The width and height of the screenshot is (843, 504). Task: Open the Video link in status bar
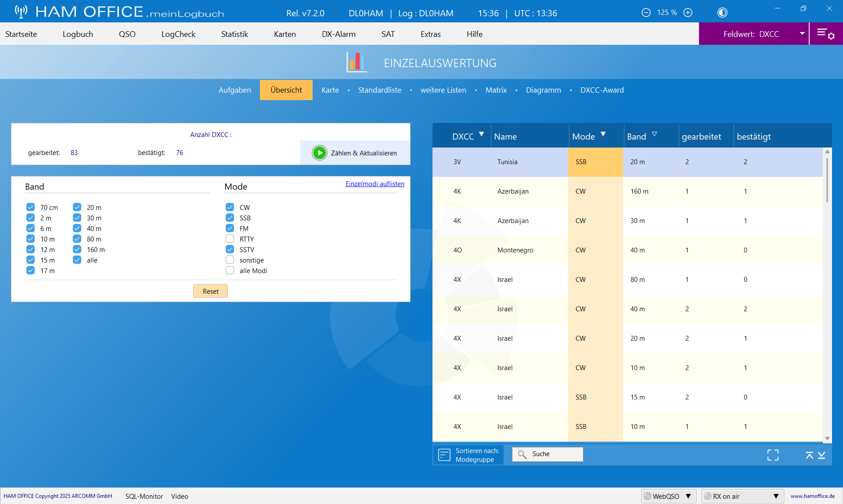[x=180, y=496]
